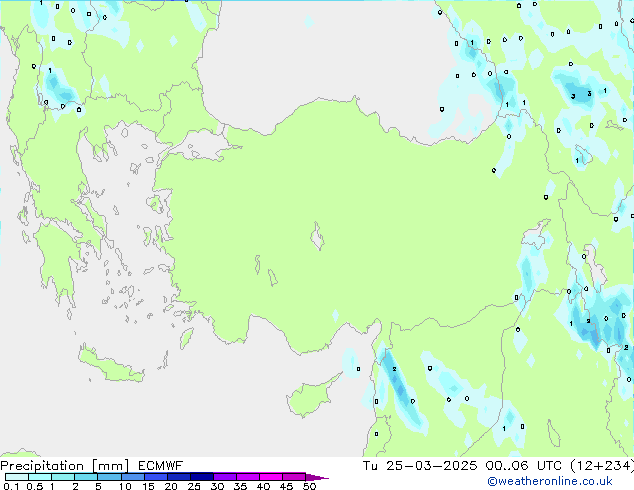Click the 0.1–0.5 mm legend swatch
This screenshot has width=634, height=490.
pos(17,477)
